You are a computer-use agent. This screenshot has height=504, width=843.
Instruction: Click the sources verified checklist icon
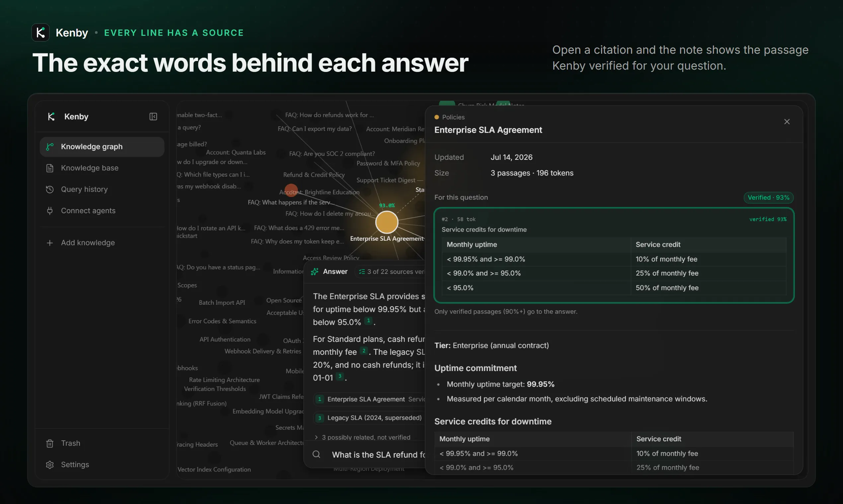362,272
